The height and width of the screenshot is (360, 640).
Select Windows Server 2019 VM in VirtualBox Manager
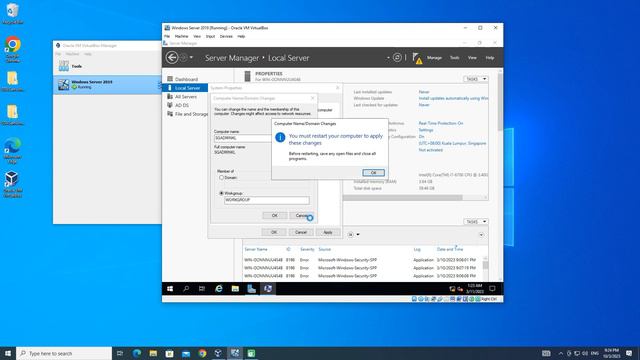coord(107,84)
